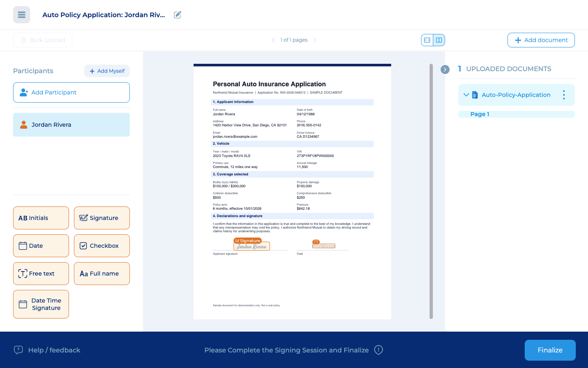The image size is (588, 368).
Task: Collapse Auto-Policy-Application document tree
Action: [x=466, y=95]
